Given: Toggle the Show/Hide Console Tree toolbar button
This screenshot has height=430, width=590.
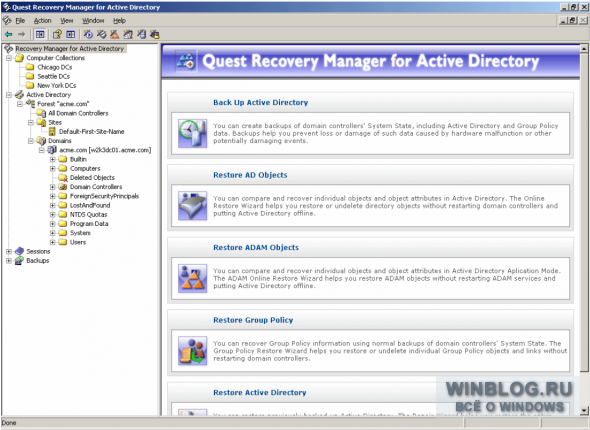Looking at the screenshot, I should 40,35.
